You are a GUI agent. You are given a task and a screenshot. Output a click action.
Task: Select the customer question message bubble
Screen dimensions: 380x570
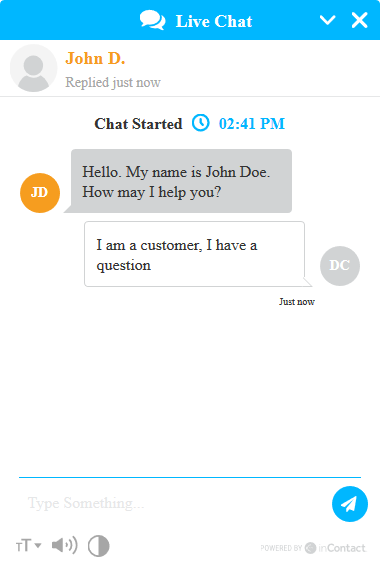tap(195, 254)
